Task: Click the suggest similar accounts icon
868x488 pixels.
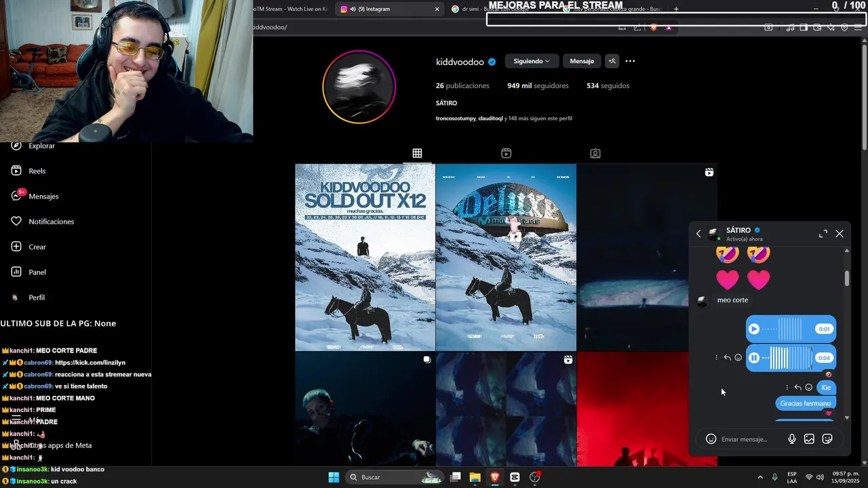Action: tap(612, 61)
